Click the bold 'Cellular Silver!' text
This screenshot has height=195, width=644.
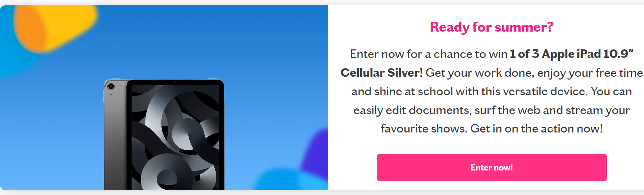(x=382, y=73)
